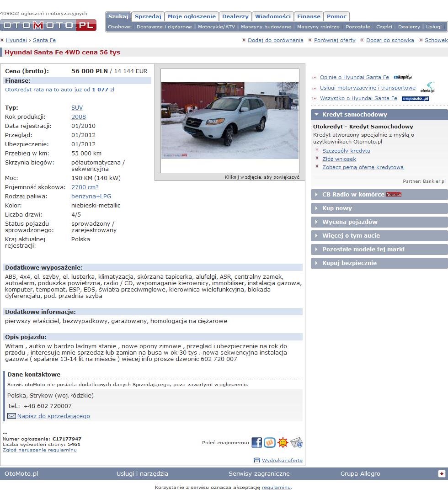Open the Części category
This screenshot has height=499, width=448.
[384, 27]
